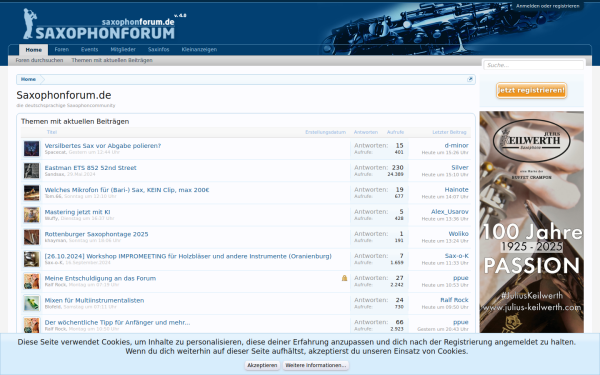Open the Foren tab
This screenshot has width=600, height=375.
[62, 49]
